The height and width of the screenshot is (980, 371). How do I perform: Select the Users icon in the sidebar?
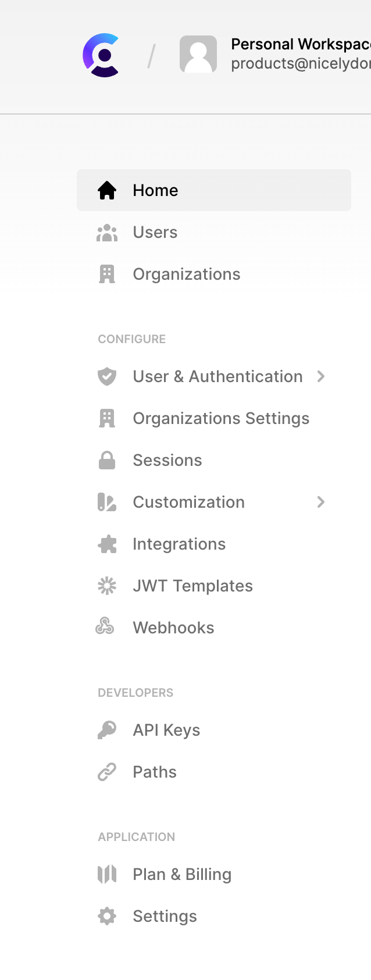(107, 231)
